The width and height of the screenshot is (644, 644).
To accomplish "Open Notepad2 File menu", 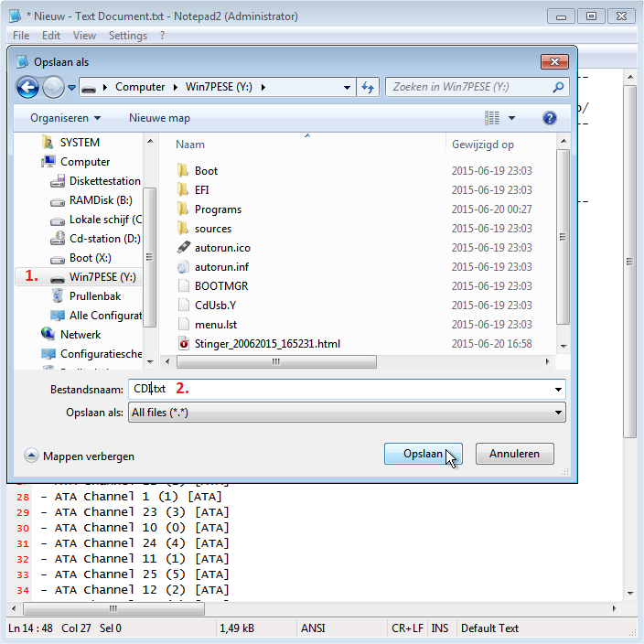I will (x=21, y=36).
